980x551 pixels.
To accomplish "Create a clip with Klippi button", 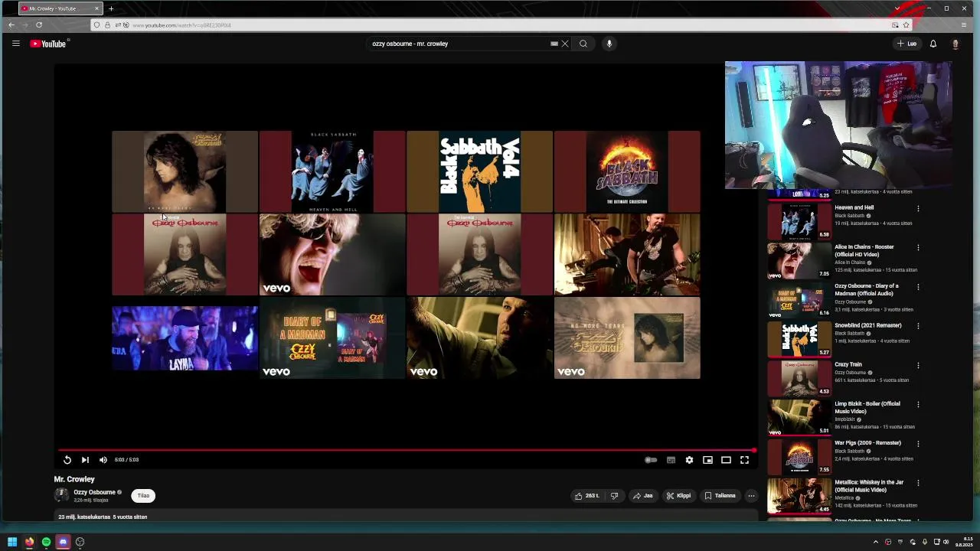I will tap(678, 496).
